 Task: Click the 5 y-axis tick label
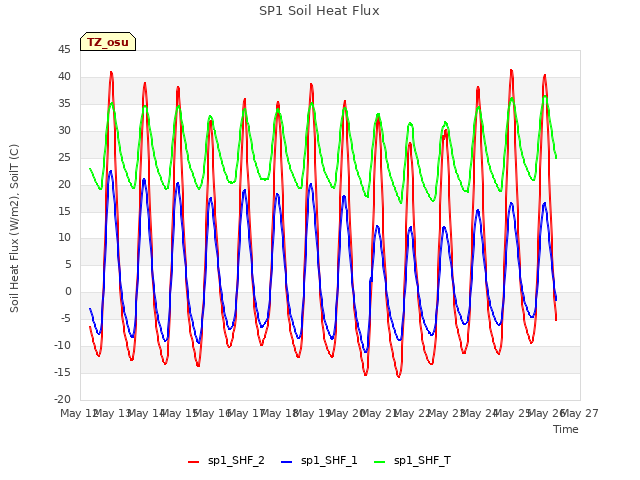tap(68, 265)
